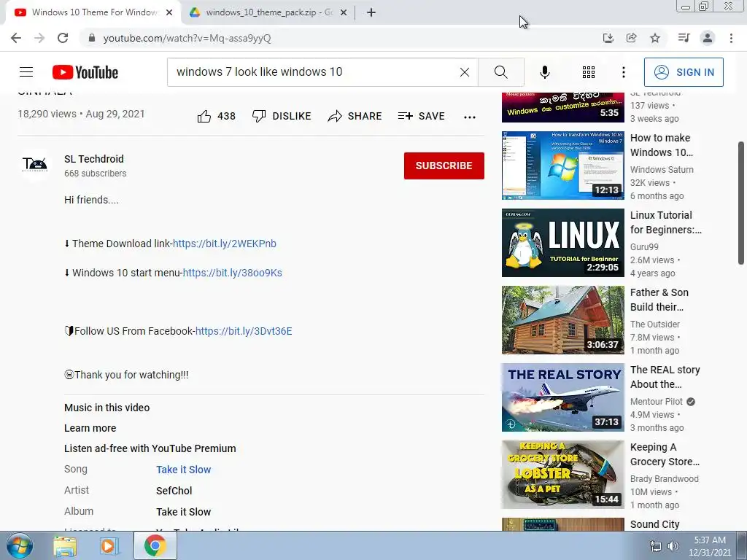Go back to the previous page
Screen dimensions: 747x560
pyautogui.click(x=16, y=38)
